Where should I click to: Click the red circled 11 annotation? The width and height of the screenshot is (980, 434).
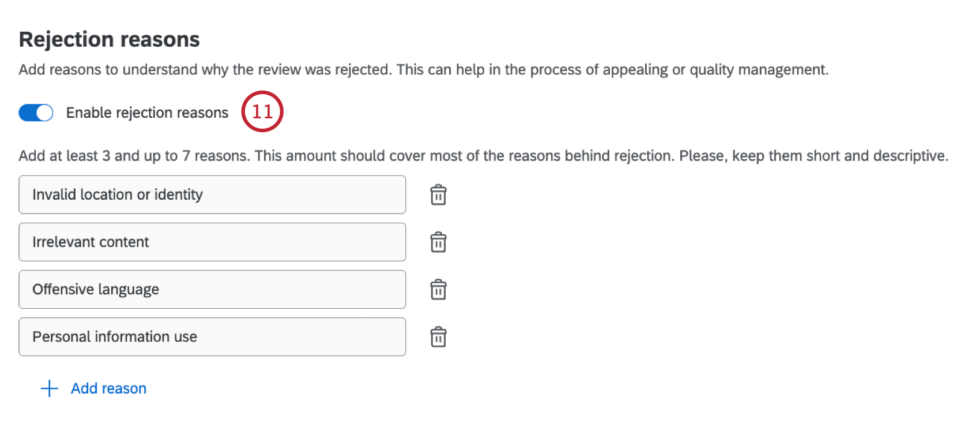[263, 112]
